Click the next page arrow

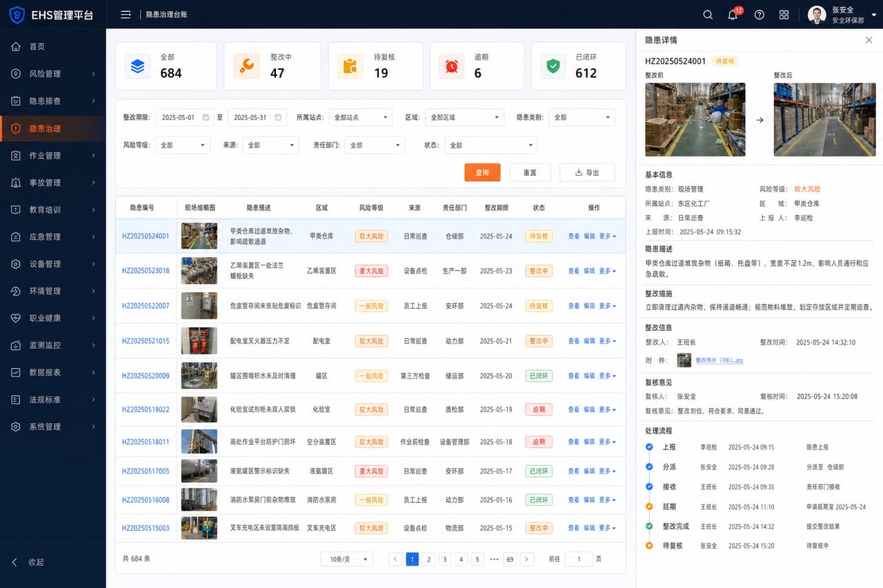tap(526, 559)
